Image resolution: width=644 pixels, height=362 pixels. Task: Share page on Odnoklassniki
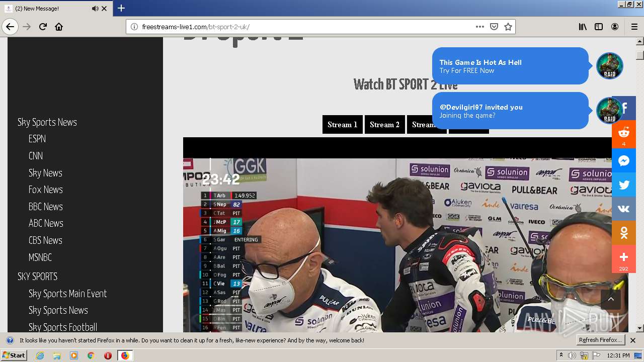point(624,233)
